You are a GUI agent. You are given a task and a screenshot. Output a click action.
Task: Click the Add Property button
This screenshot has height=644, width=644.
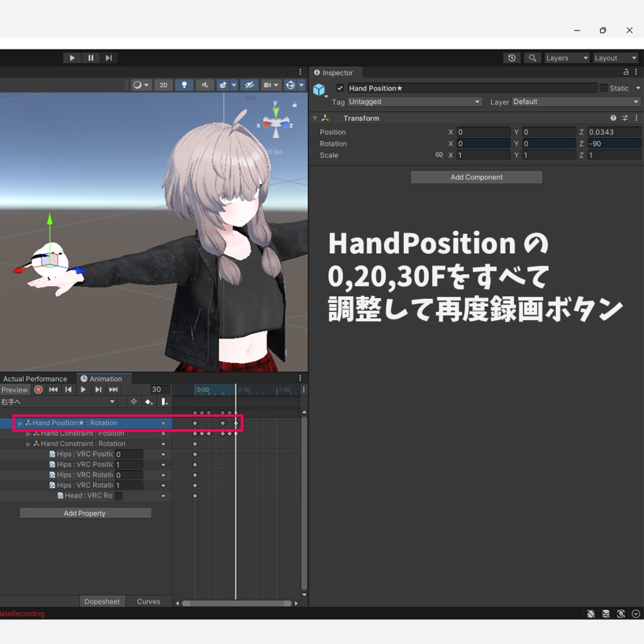pos(85,513)
